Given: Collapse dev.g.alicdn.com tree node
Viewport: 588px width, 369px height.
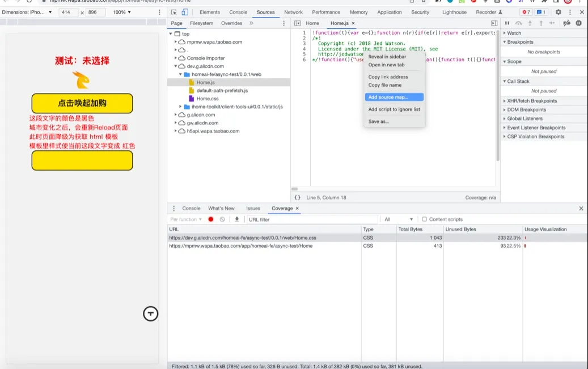Looking at the screenshot, I should click(176, 66).
